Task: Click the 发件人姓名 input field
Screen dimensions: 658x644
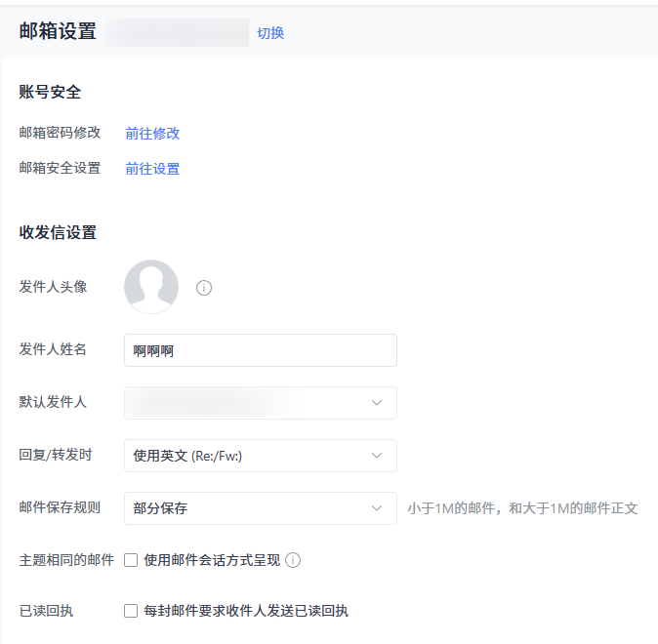Action: (261, 350)
